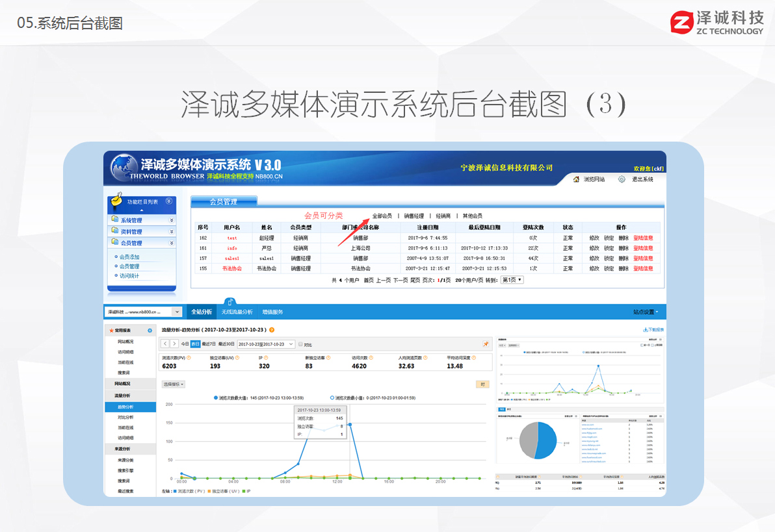775x532 pixels.
Task: Select the 销售经理 member filter
Action: coord(414,216)
